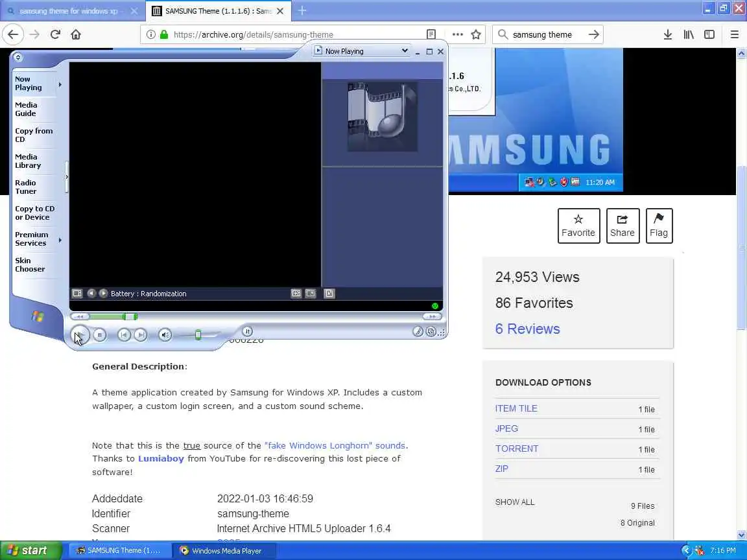Switch to SAMSUNG Theme taskbar button
The width and height of the screenshot is (747, 560).
[119, 550]
